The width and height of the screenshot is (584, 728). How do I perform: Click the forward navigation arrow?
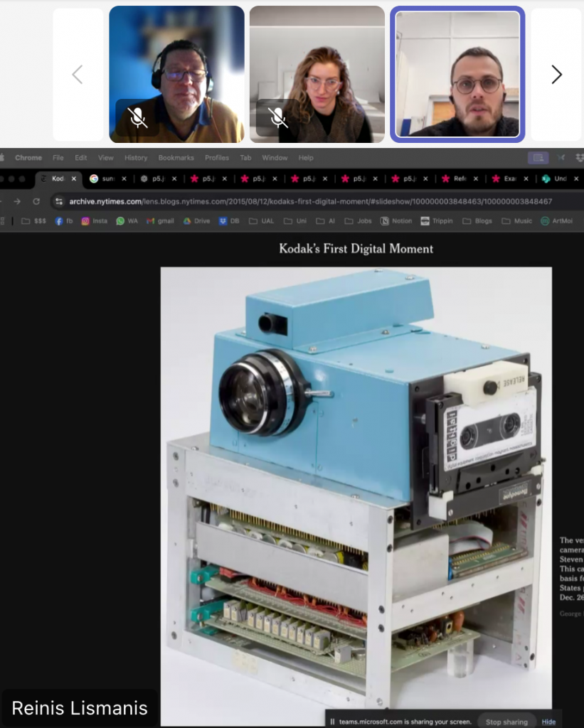tap(17, 201)
